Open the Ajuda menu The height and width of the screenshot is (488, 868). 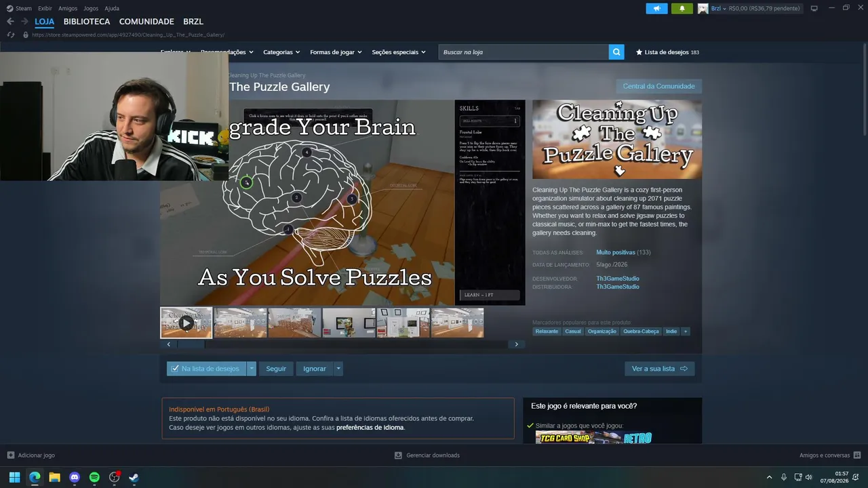pyautogui.click(x=112, y=8)
